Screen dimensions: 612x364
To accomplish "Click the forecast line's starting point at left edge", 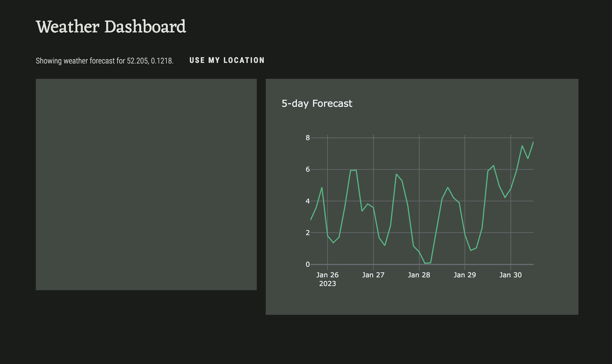I will pos(311,220).
